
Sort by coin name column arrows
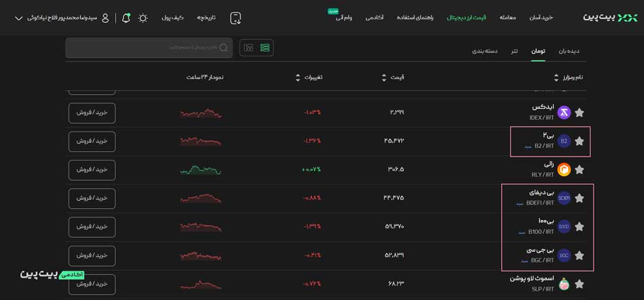click(x=556, y=77)
